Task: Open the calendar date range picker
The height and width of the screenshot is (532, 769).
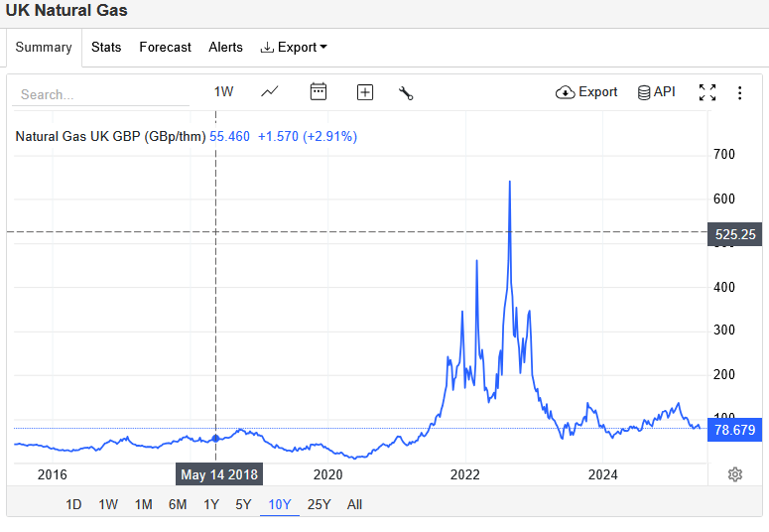Action: click(x=319, y=92)
